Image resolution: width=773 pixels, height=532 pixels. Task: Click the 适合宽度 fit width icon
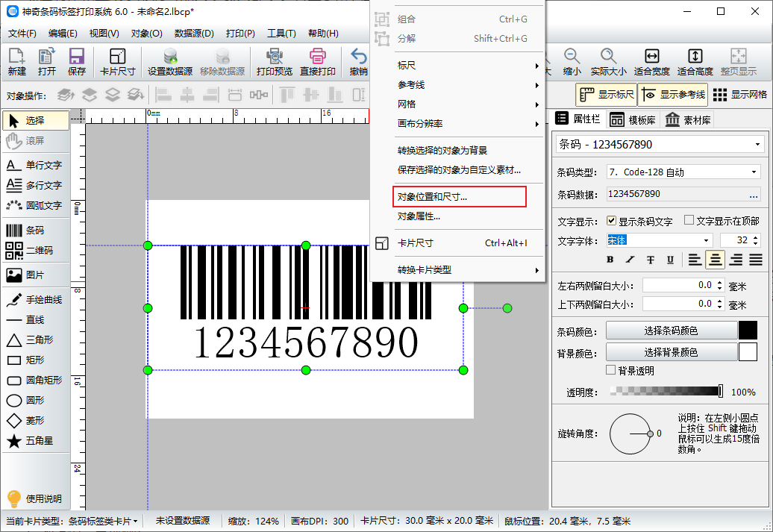tap(651, 62)
